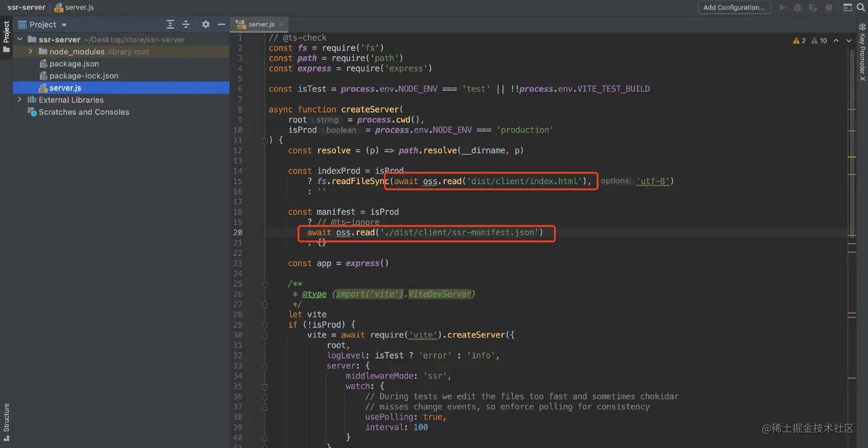The image size is (868, 448).
Task: Hide the Project panel with minus icon
Action: pyautogui.click(x=221, y=25)
